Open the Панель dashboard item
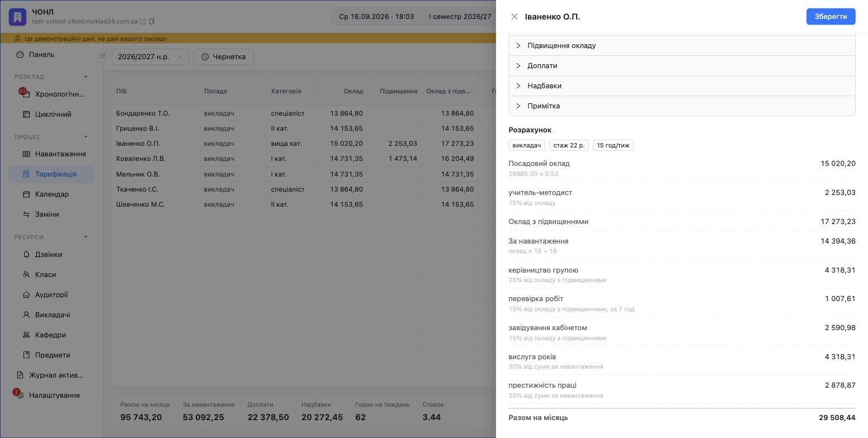 [x=51, y=54]
